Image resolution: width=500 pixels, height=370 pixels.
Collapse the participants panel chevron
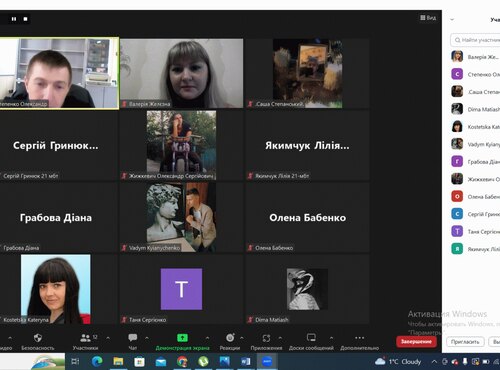pos(452,20)
